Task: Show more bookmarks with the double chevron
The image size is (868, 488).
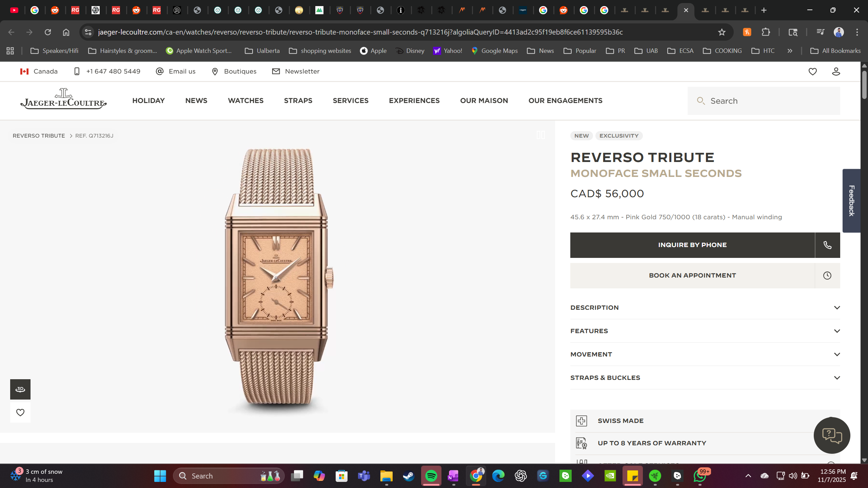Action: coord(790,51)
